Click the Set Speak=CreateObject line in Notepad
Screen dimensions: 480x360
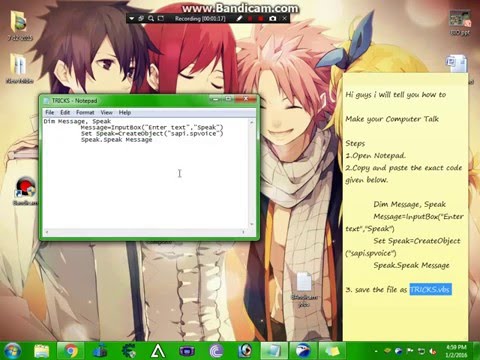click(152, 134)
